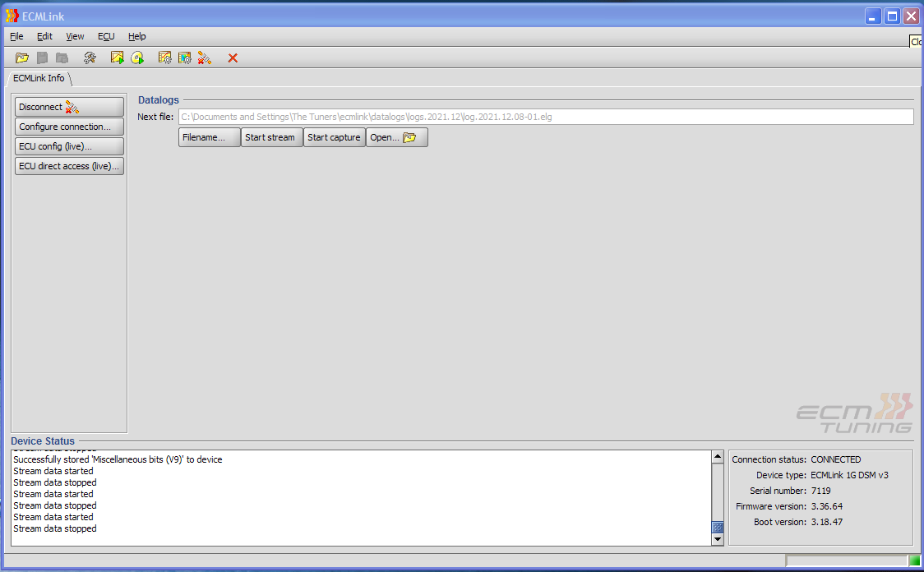This screenshot has height=572, width=924.
Task: Click the last 'Stream data stopped' log line
Action: coord(55,528)
